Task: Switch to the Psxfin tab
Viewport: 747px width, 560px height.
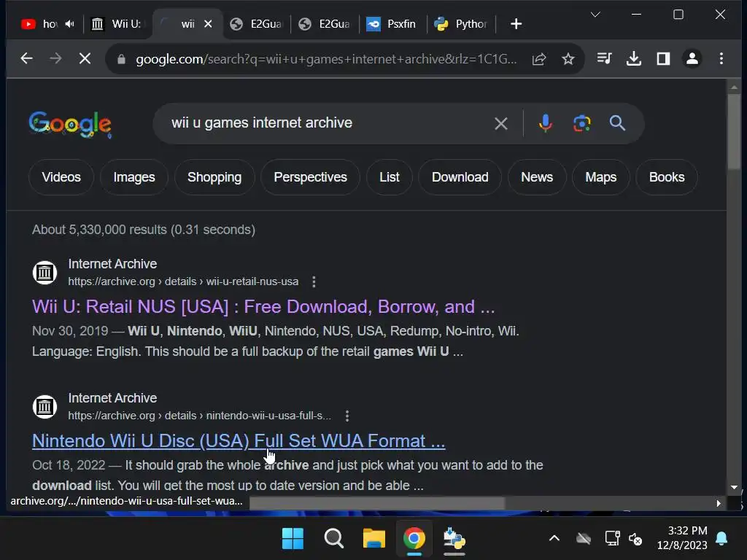Action: click(x=392, y=24)
